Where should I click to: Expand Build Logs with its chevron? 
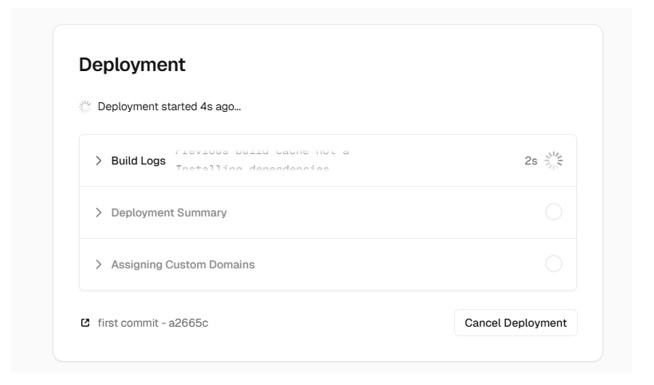(x=98, y=161)
